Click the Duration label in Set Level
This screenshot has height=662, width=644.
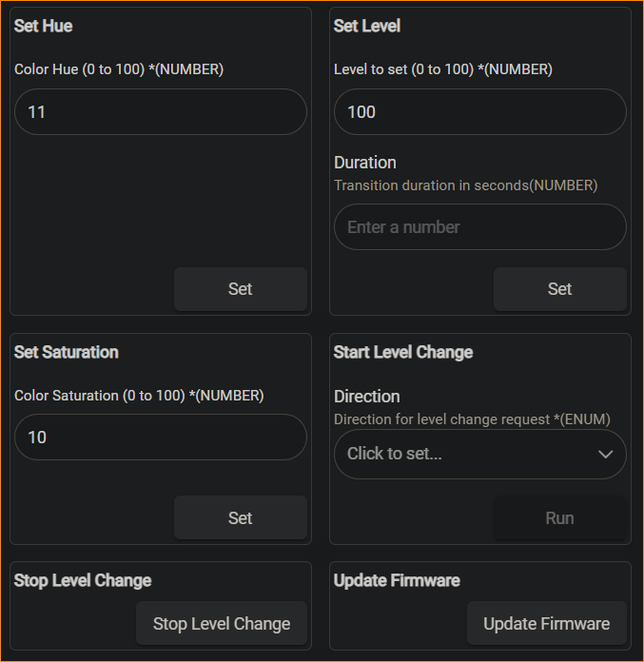[365, 163]
